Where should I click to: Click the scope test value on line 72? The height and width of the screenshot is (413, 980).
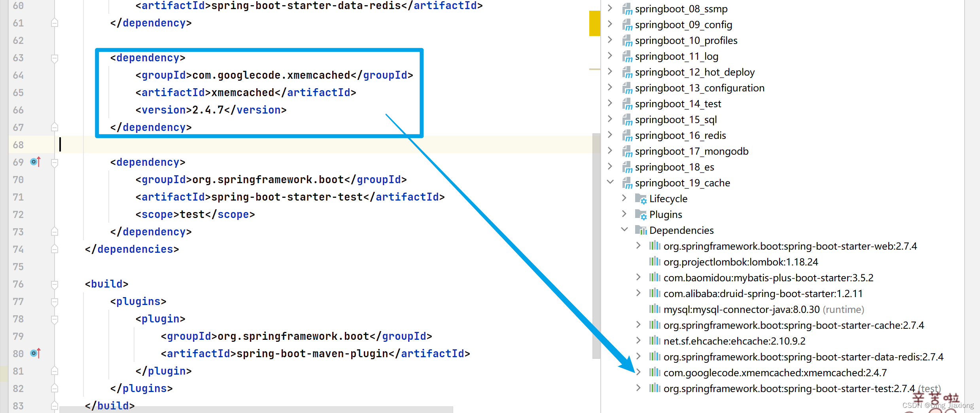pos(192,214)
